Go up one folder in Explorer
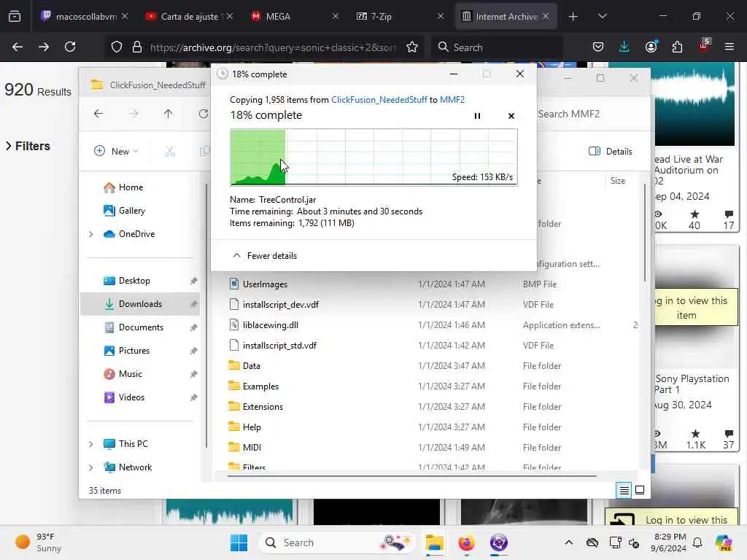Image resolution: width=747 pixels, height=560 pixels. click(169, 114)
